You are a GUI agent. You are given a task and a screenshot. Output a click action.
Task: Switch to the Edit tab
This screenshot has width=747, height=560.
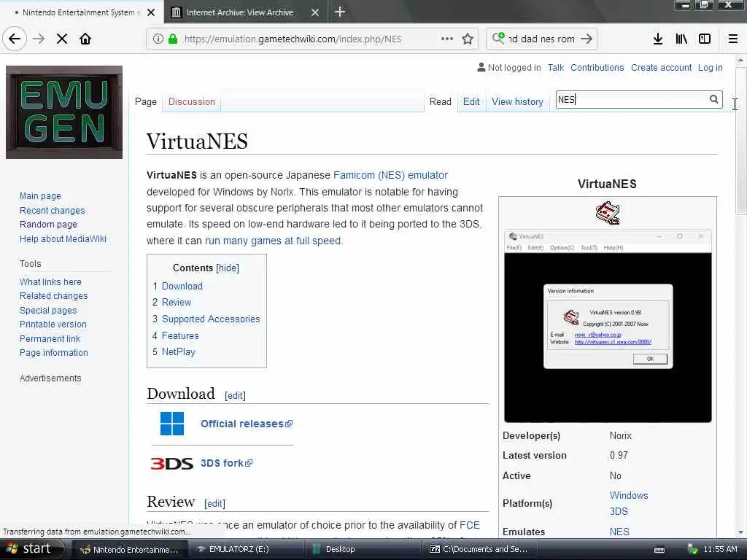pyautogui.click(x=471, y=101)
